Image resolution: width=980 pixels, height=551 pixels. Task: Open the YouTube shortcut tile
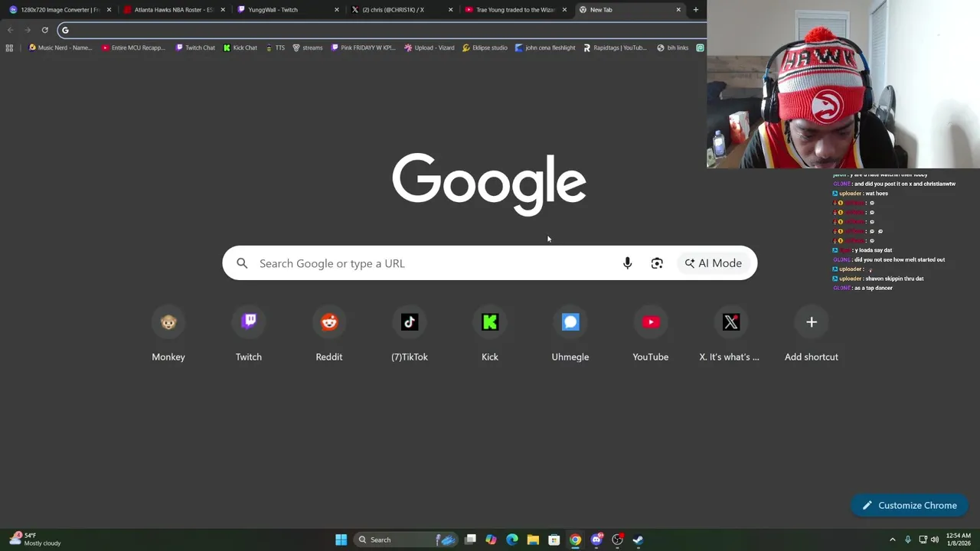[651, 335]
